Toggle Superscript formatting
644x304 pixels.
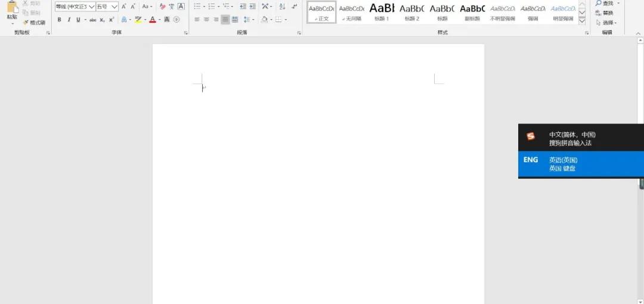112,20
